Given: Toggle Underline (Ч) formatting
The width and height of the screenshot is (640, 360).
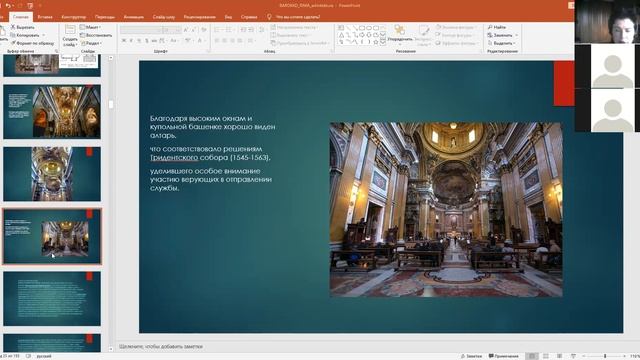Looking at the screenshot, I should pos(139,41).
